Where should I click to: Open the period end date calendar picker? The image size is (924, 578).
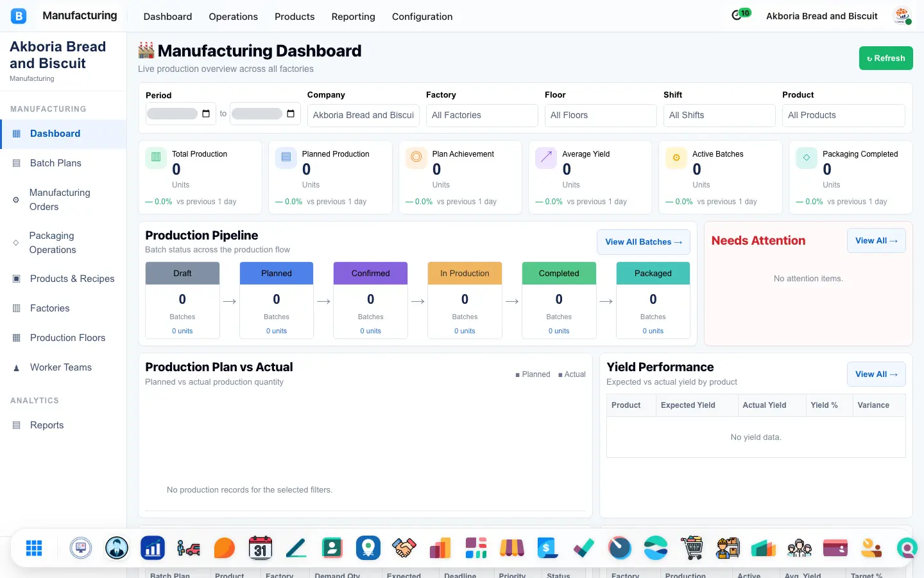291,114
